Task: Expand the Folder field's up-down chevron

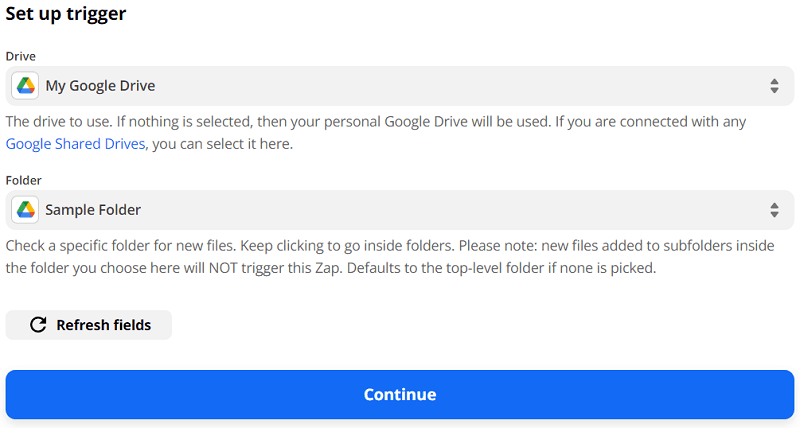Action: tap(774, 210)
